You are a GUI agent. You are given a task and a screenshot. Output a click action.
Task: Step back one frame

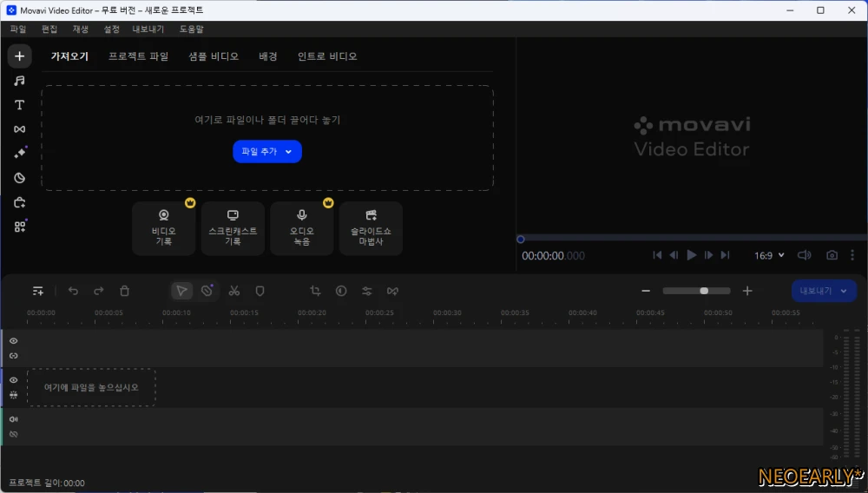pos(674,255)
